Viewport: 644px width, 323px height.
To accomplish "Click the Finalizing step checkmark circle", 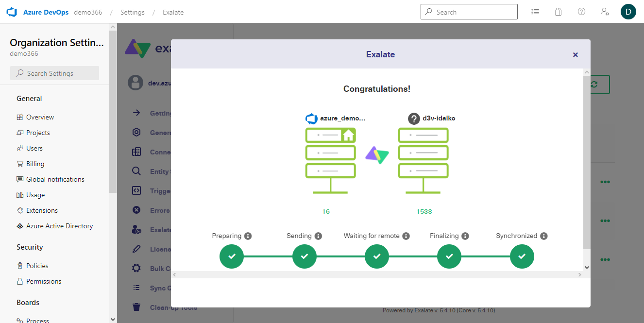I will click(449, 256).
